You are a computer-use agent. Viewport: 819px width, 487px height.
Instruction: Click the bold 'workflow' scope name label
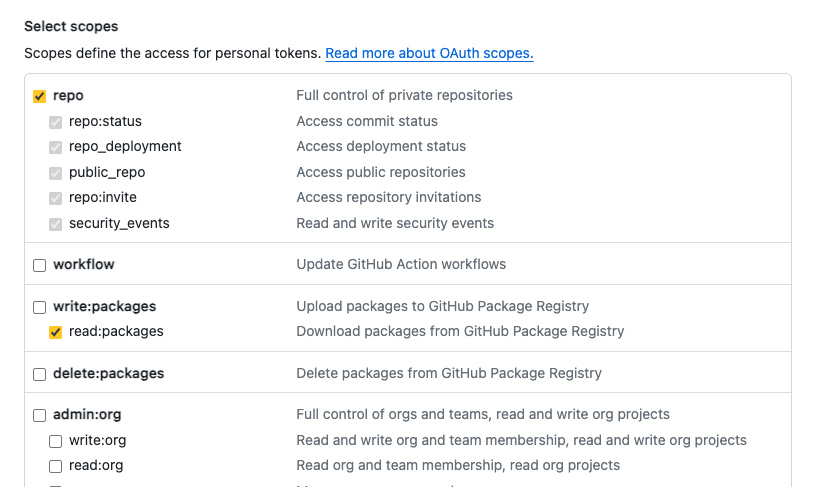[x=83, y=265]
